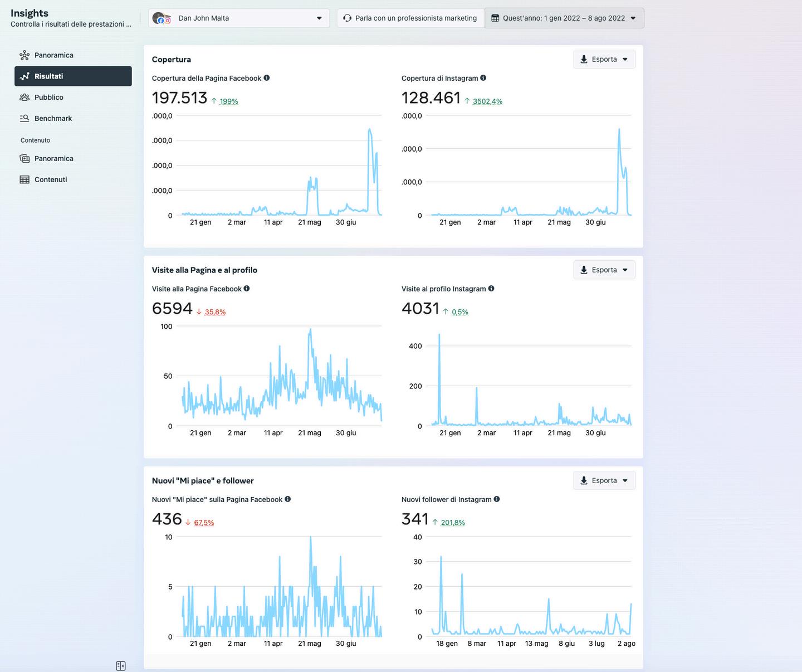Click Parla con un professionista marketing button
Screen dimensions: 802x672
tap(410, 18)
